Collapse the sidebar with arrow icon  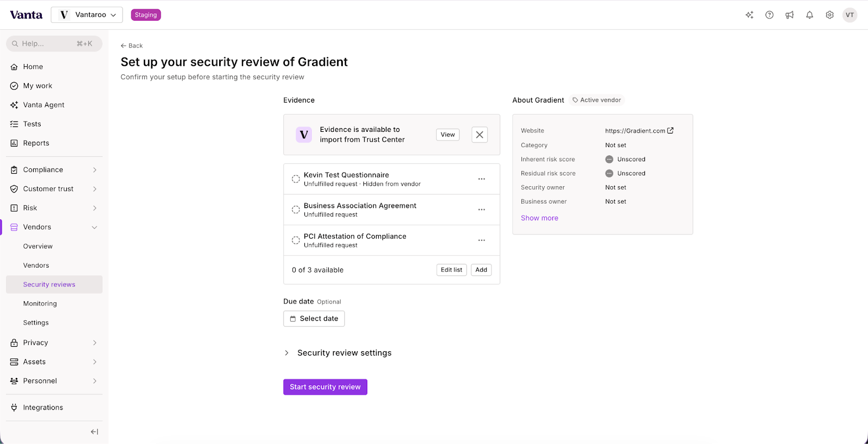tap(94, 432)
